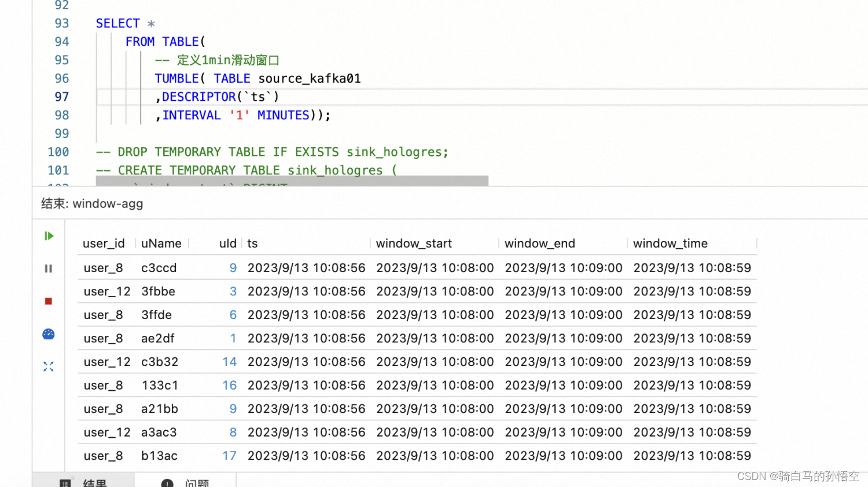Click the window_start column header
The width and height of the screenshot is (868, 487).
[x=414, y=244]
